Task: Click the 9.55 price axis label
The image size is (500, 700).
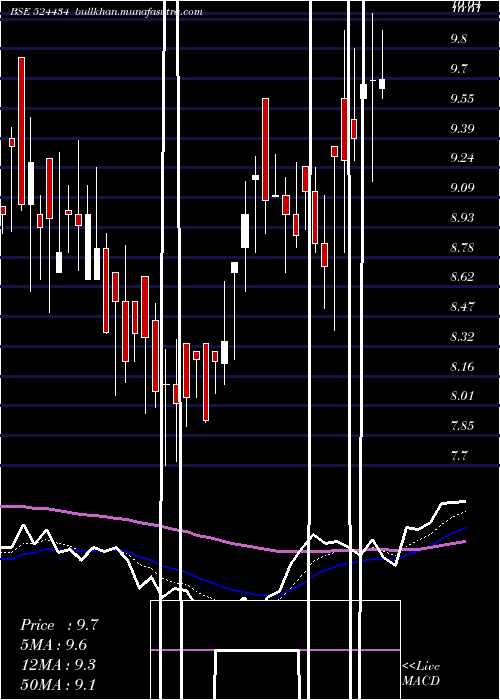Action: click(x=462, y=99)
